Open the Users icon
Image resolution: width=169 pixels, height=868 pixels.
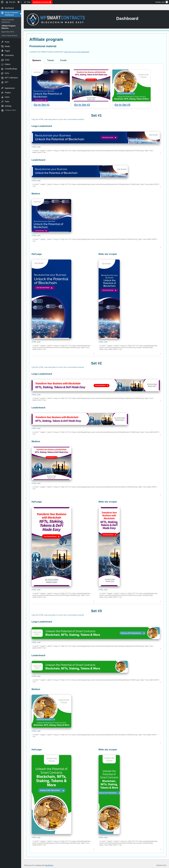click(2, 97)
